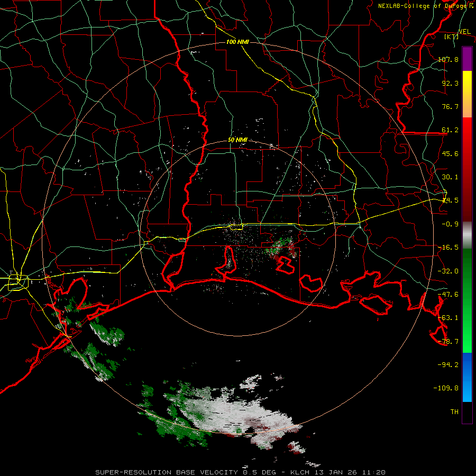The width and height of the screenshot is (476, 476).
Task: Click the [KT] units label
Action: (x=452, y=36)
